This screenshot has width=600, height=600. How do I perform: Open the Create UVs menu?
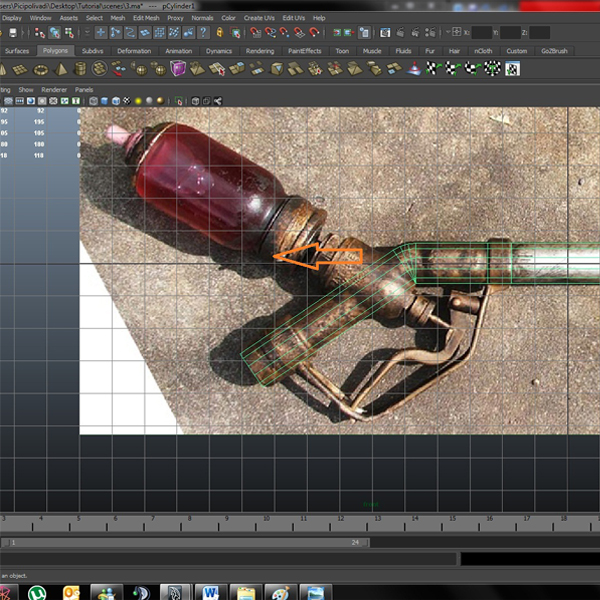tap(259, 18)
